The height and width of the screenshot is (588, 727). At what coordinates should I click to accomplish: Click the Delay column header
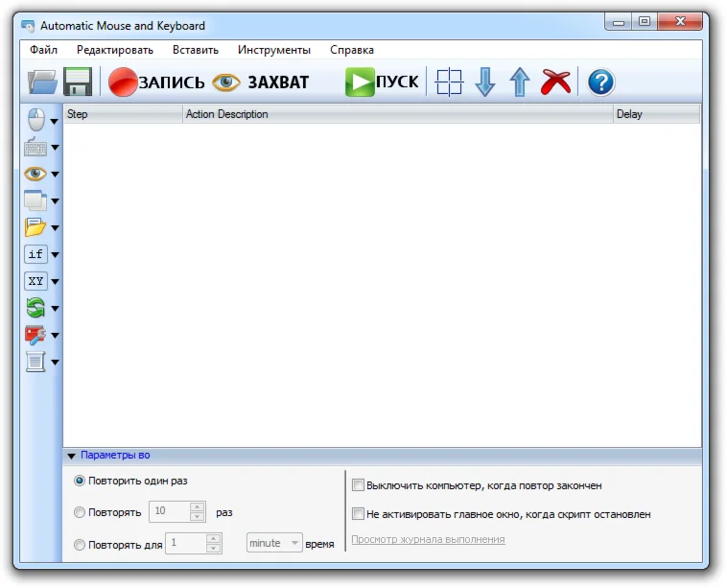657,114
